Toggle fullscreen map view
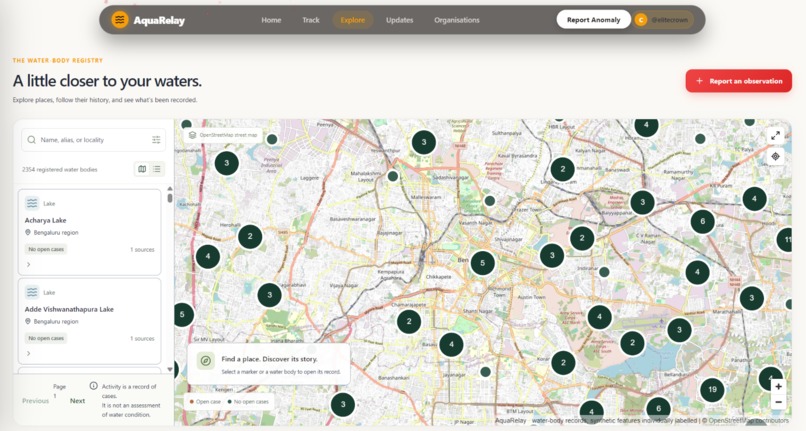Screen dimensions: 806x431 (x=775, y=135)
